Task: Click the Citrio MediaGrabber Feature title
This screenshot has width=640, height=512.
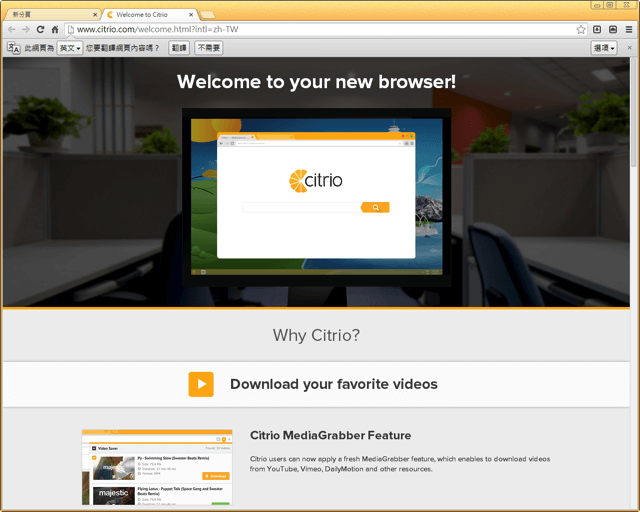Action: point(330,435)
